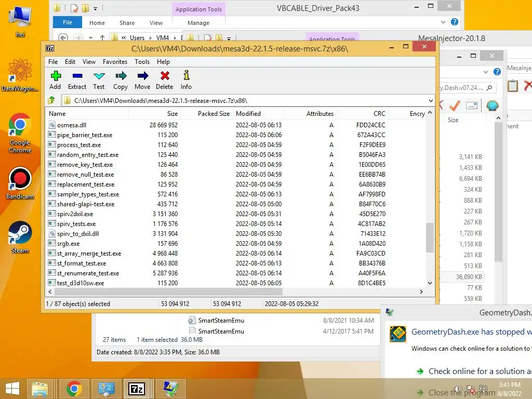The width and height of the screenshot is (532, 399).
Task: Click Explorer help question mark icon
Action: pos(455,22)
